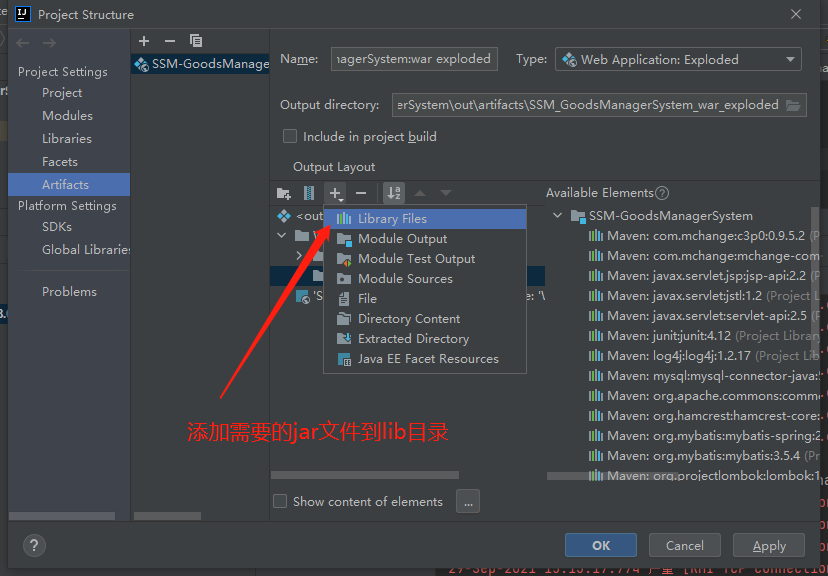Toggle Show content of elements

(x=280, y=501)
